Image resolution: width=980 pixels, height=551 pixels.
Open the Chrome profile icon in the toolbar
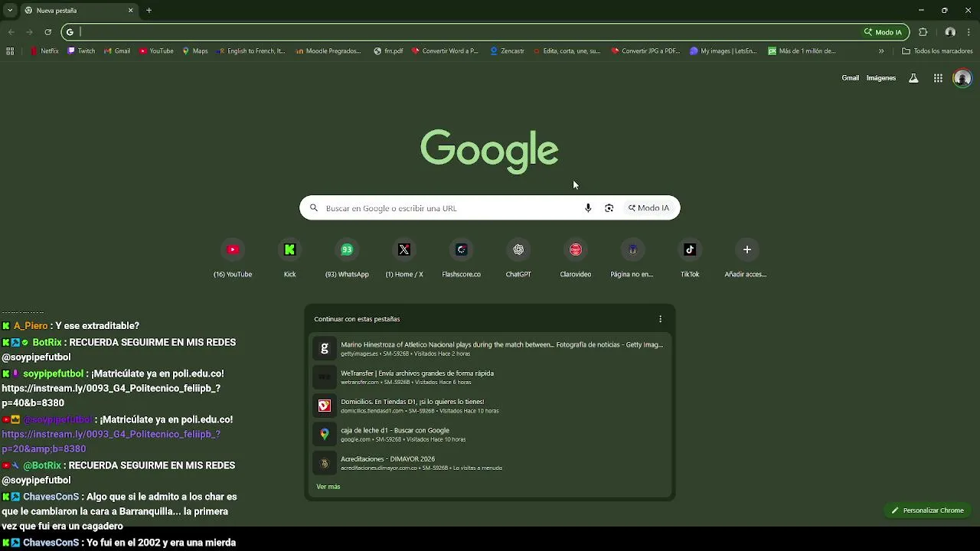[x=950, y=32]
